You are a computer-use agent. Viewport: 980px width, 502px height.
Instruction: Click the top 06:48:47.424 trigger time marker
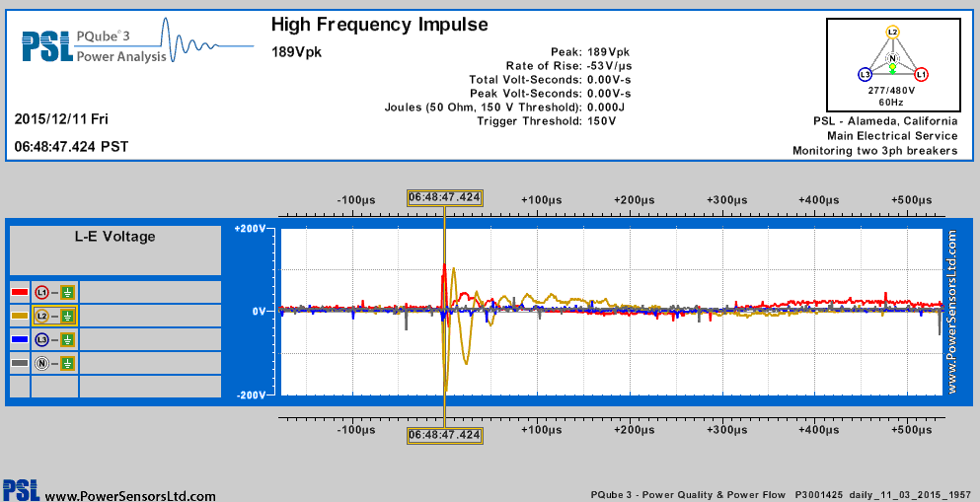click(444, 197)
